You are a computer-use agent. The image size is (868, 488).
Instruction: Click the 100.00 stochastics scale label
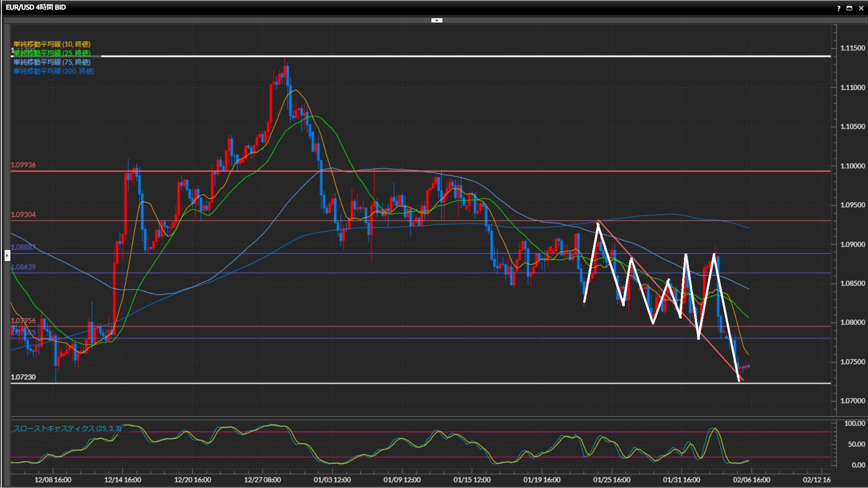point(854,423)
